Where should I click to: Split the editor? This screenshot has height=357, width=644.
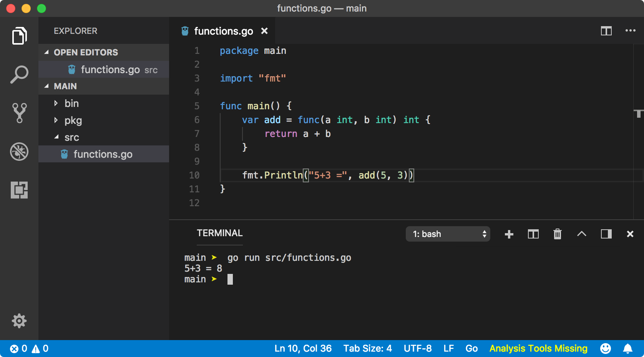[606, 31]
